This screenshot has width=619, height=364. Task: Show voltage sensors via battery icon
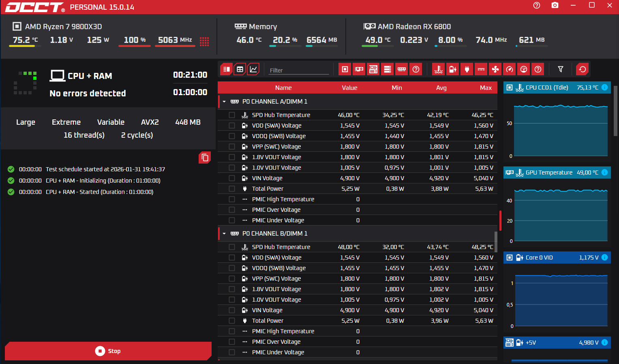point(453,69)
